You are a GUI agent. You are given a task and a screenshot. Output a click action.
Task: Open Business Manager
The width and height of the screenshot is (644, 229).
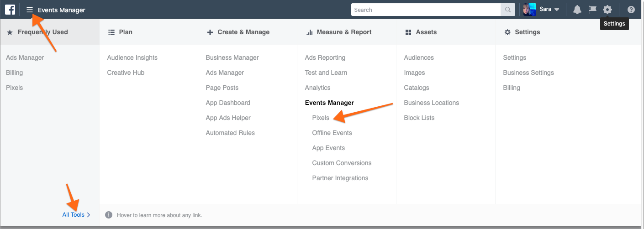click(x=232, y=57)
